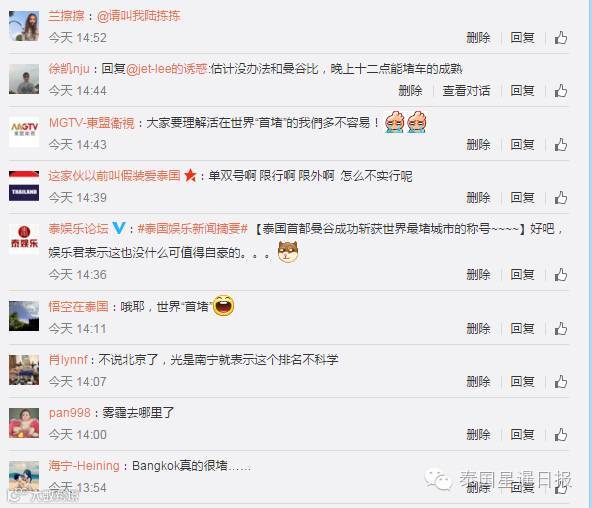The height and width of the screenshot is (508, 592).
Task: Reply to pan998's comment
Action: point(522,435)
